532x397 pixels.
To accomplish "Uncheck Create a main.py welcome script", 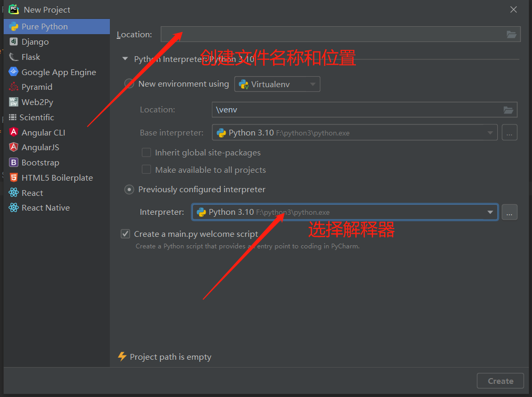I will pos(126,234).
